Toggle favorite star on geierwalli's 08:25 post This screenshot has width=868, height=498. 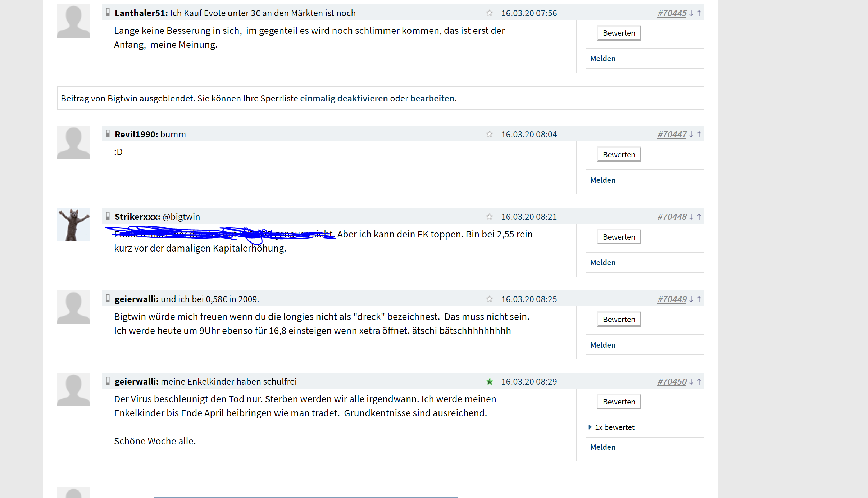coord(489,299)
